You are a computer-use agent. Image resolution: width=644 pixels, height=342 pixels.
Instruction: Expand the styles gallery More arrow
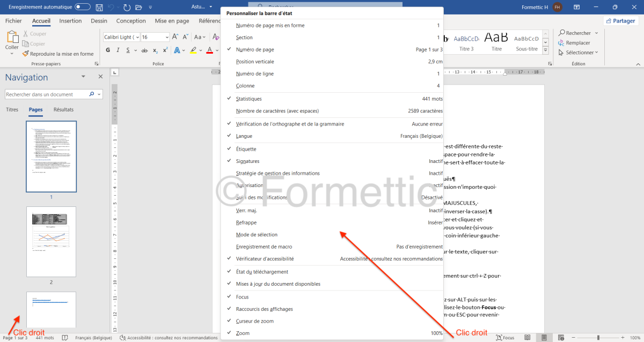[x=546, y=51]
